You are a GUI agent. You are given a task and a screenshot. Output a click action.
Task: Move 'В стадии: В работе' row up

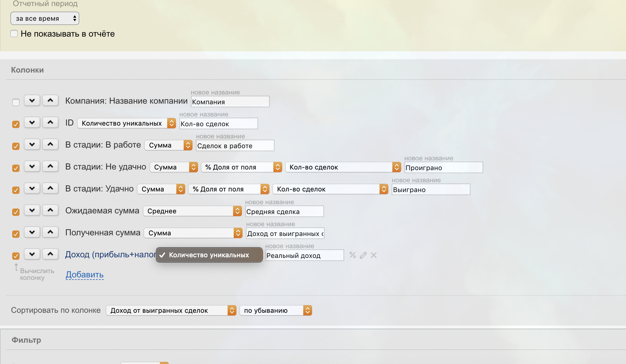tap(50, 145)
